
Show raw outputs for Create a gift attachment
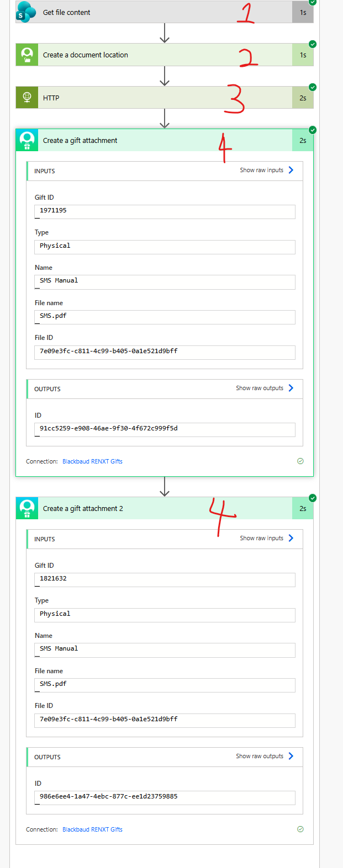pos(265,388)
